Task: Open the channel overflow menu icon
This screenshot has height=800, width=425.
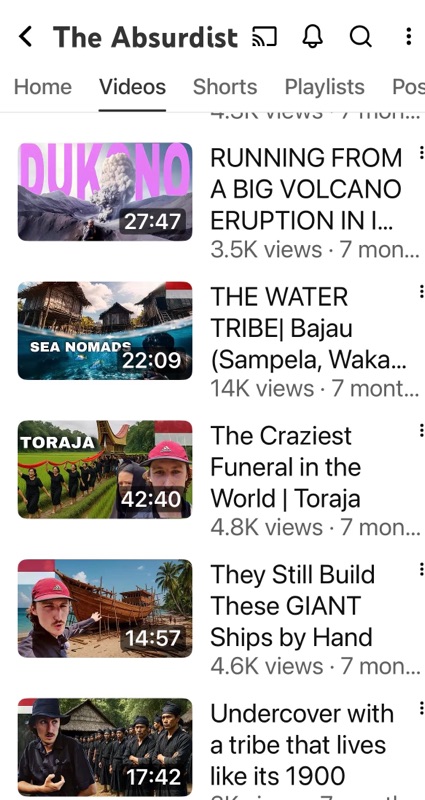Action: point(409,37)
